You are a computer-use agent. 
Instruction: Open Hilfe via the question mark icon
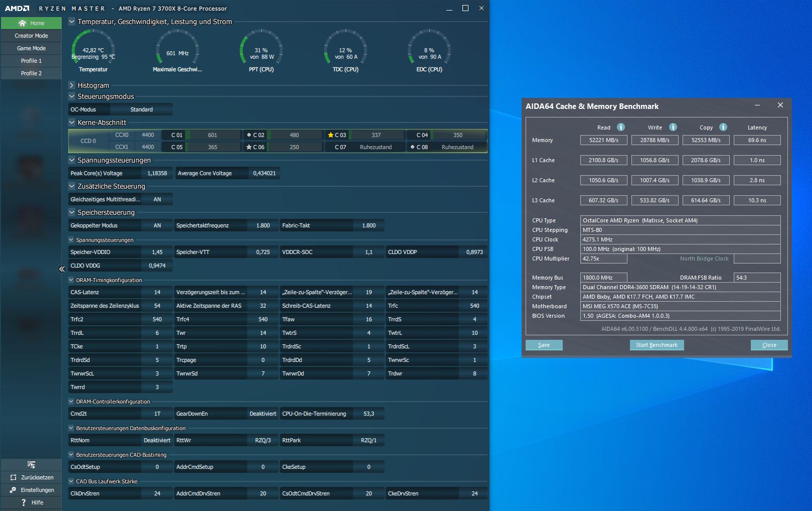point(24,502)
